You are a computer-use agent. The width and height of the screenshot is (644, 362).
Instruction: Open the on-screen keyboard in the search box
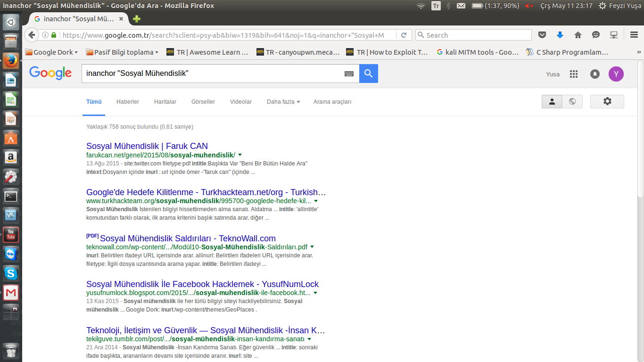tap(349, 74)
